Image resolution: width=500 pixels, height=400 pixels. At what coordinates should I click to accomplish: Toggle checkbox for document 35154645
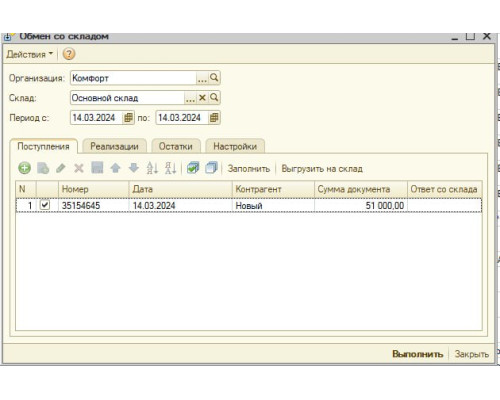point(45,205)
